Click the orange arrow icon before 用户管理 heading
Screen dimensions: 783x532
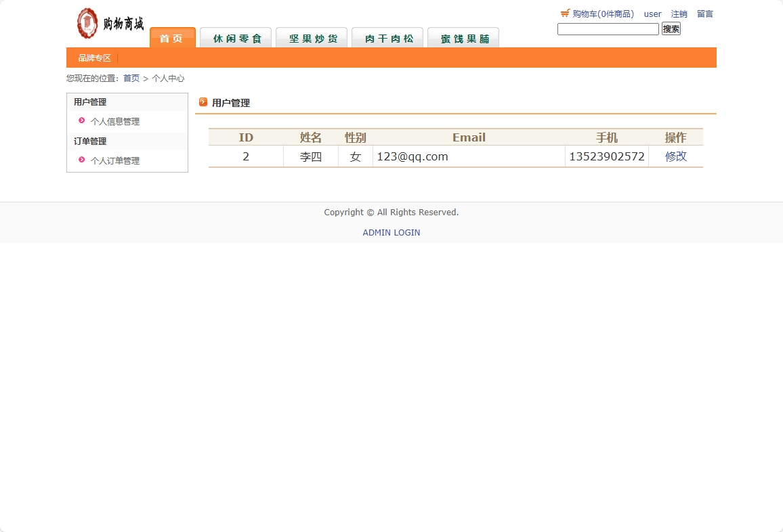[x=203, y=102]
